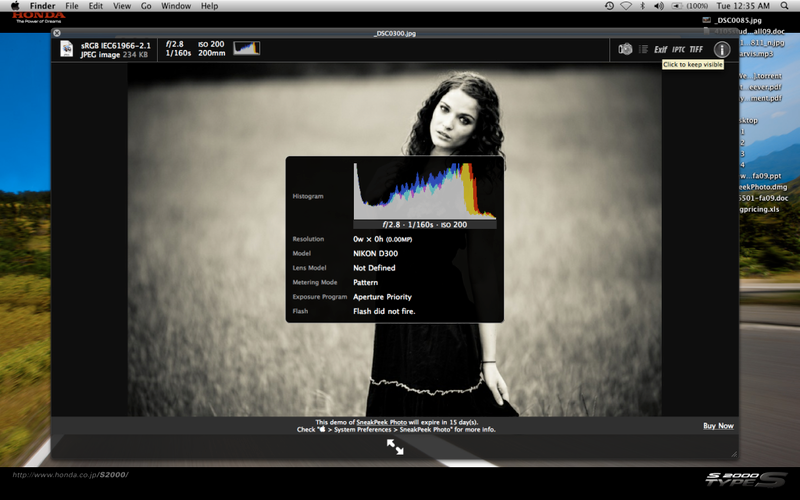The height and width of the screenshot is (500, 800).
Task: Click the camera summary icon in toolbar
Action: (625, 49)
